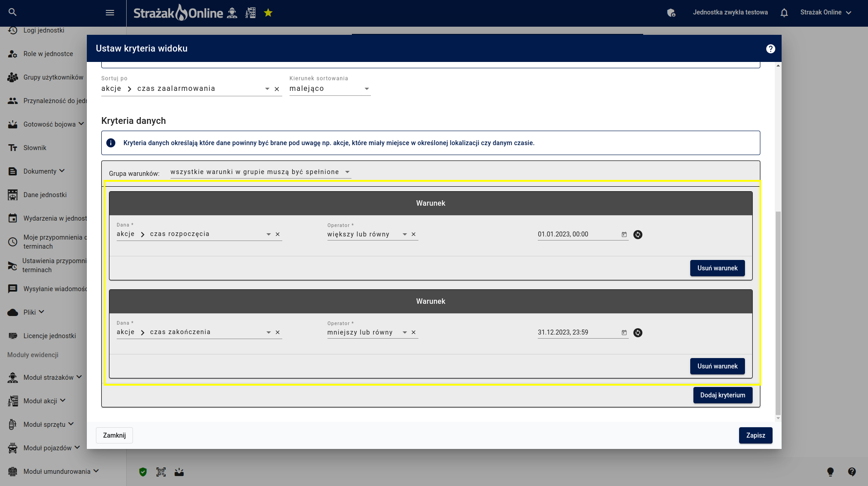Click the lightbulb icon at bottom right
Screen dimensions: 868x486
tap(830, 472)
